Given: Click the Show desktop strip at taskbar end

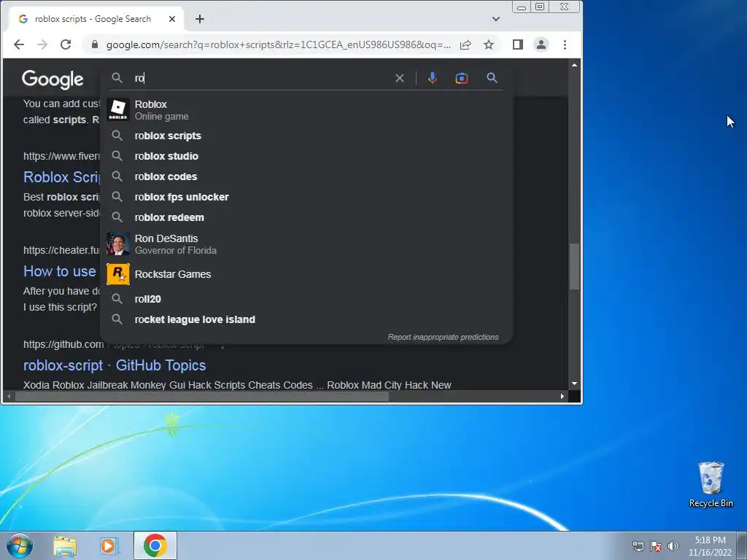Looking at the screenshot, I should tap(742, 545).
